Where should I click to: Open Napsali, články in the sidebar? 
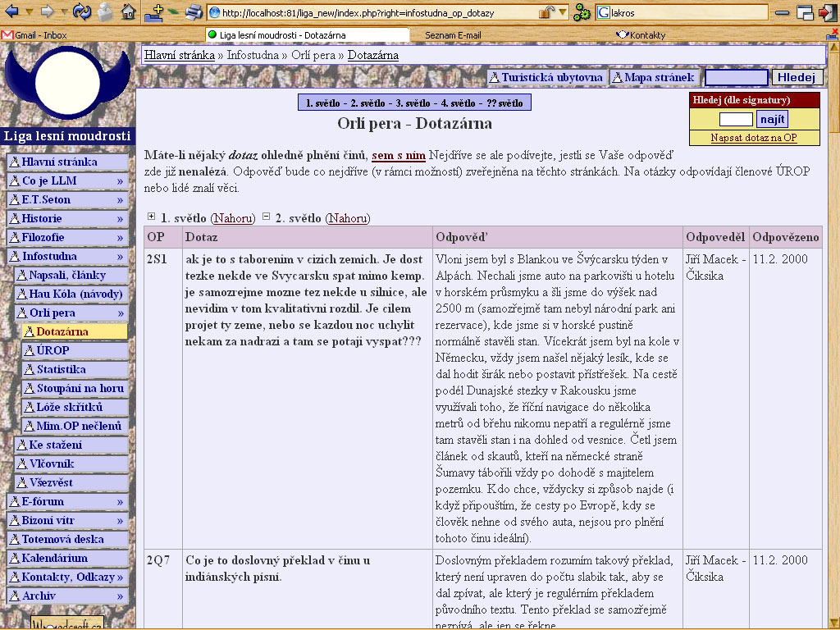point(72,276)
